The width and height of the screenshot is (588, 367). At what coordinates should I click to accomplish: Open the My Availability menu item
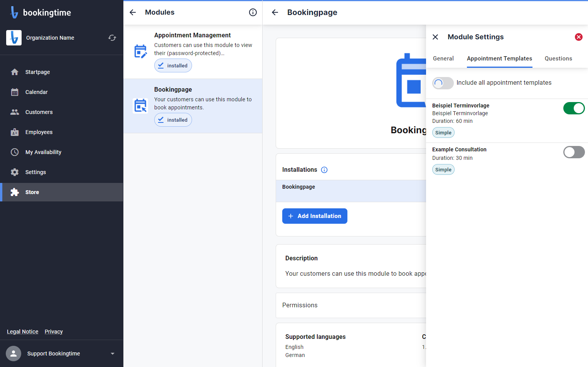pos(62,152)
